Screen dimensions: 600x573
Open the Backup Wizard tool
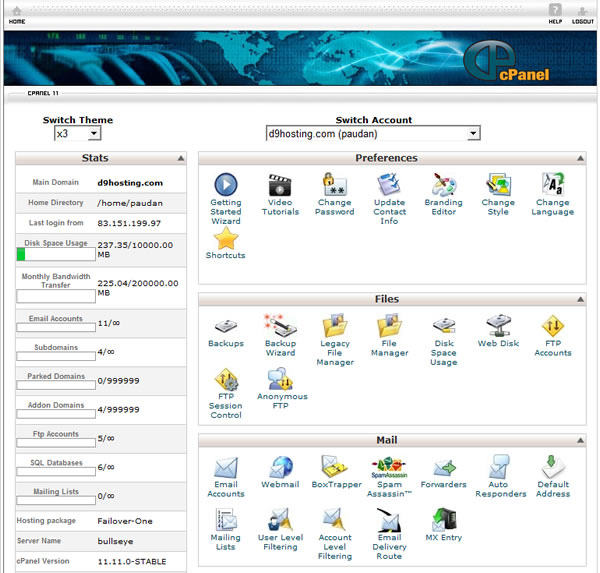click(x=280, y=327)
